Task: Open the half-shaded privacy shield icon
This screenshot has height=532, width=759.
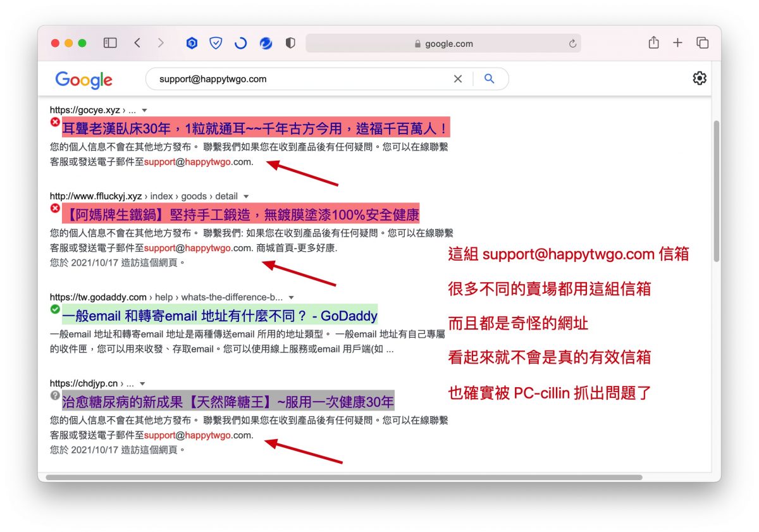Action: tap(290, 43)
